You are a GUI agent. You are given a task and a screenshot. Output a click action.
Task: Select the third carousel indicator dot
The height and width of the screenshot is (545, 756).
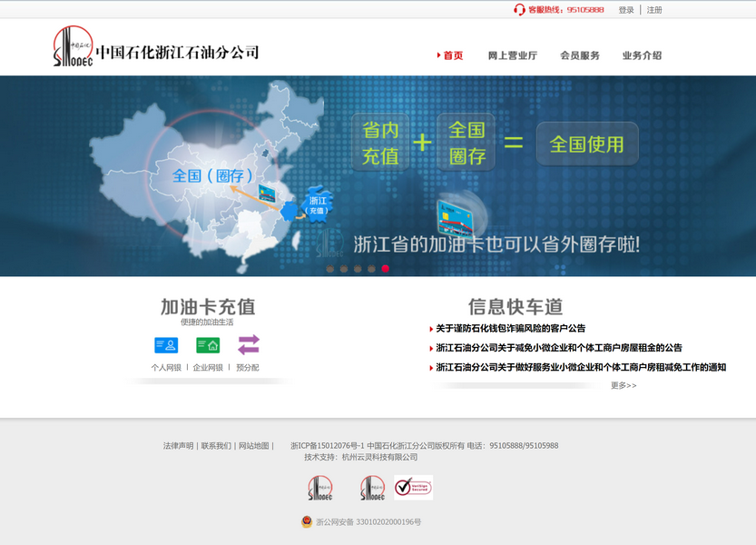358,269
